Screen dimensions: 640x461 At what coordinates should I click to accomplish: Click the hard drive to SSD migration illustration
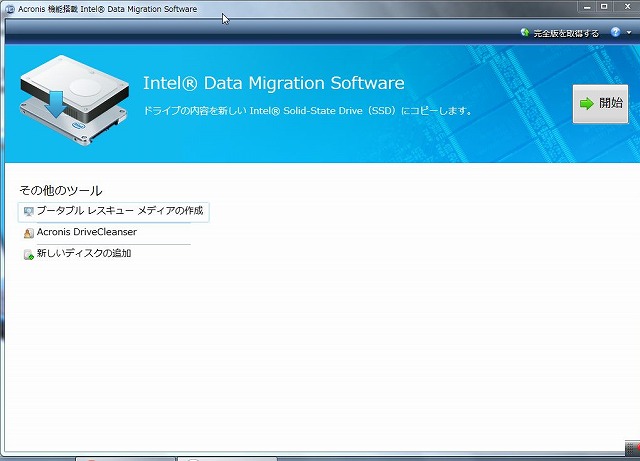point(74,100)
